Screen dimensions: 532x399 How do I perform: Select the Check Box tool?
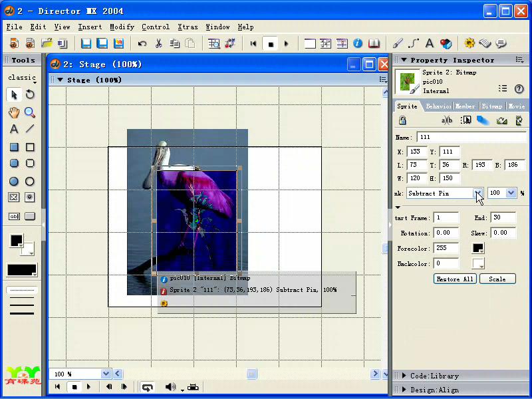[x=14, y=198]
